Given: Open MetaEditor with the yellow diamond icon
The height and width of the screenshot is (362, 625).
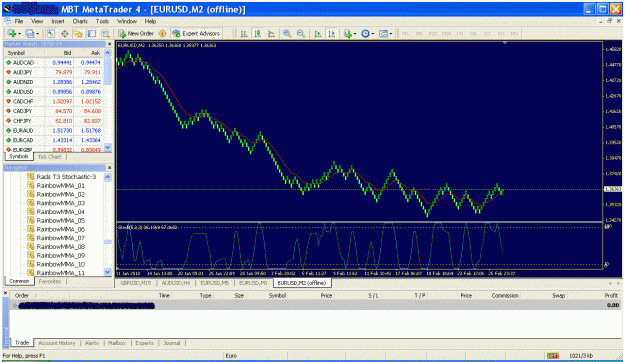Looking at the screenshot, I should 162,33.
